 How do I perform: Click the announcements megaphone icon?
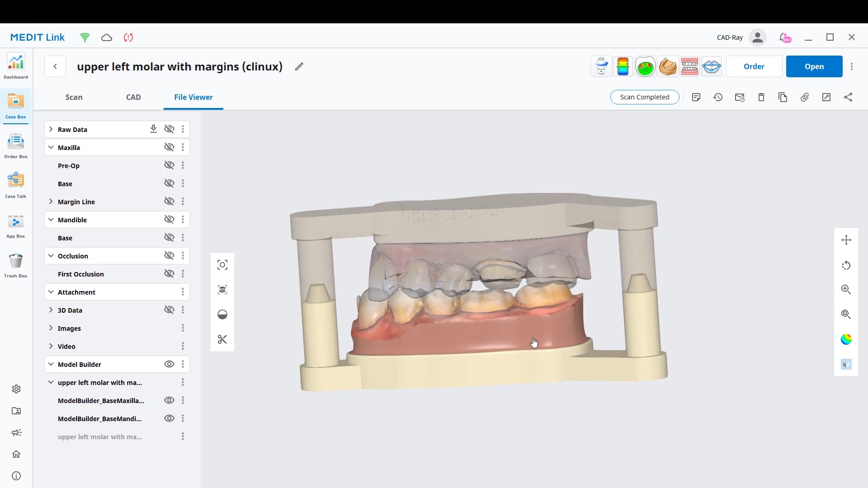click(16, 432)
